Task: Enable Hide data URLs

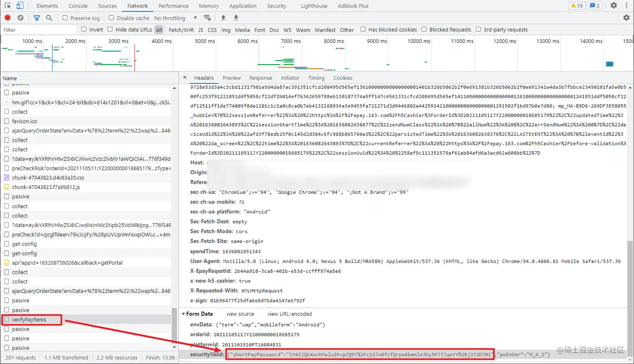Action: click(110, 29)
